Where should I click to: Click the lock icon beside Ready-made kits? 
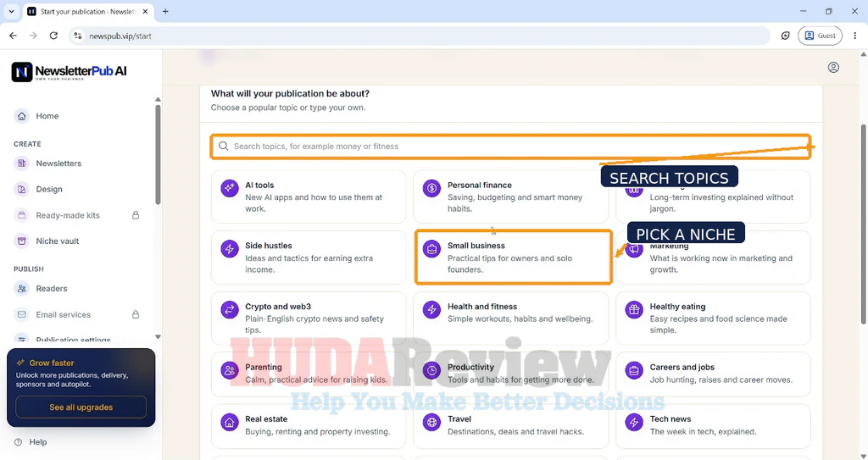click(136, 215)
